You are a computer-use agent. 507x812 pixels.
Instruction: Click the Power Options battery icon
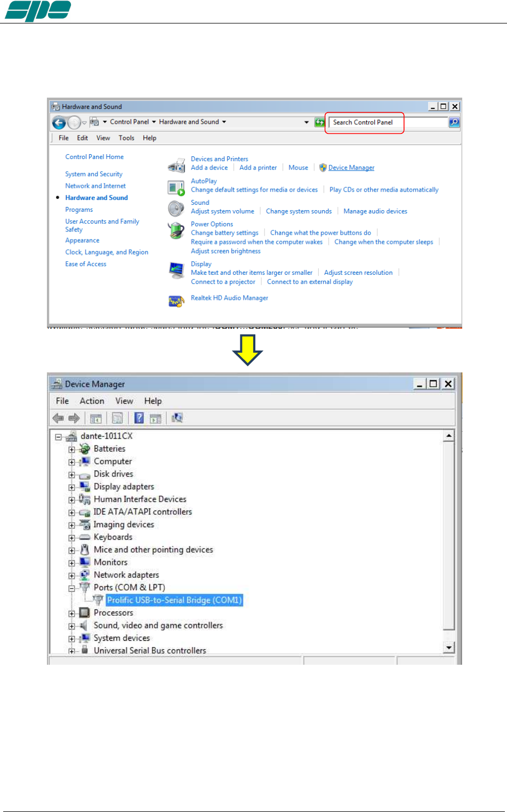click(x=176, y=230)
